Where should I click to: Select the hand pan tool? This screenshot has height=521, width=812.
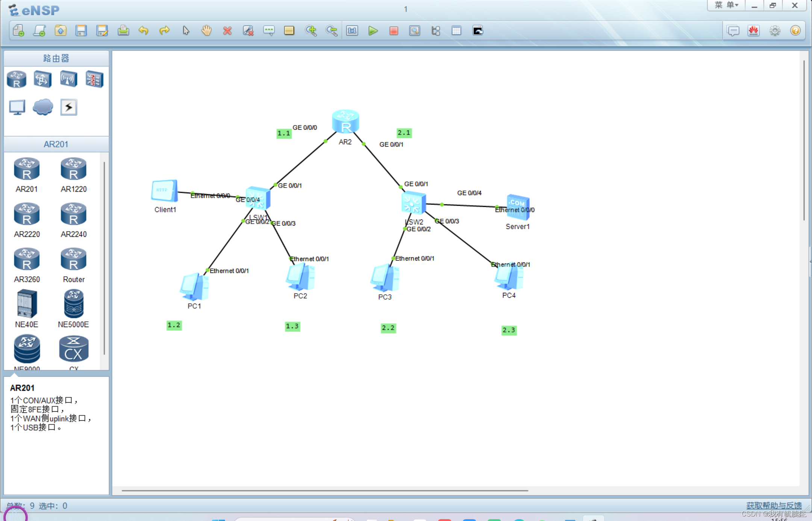coord(206,30)
